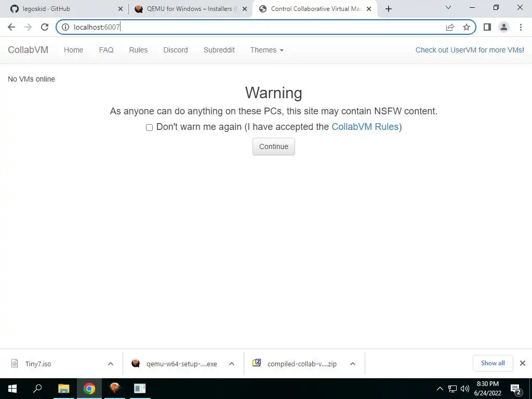The width and height of the screenshot is (532, 399).
Task: Expand the Themes dropdown
Action: point(267,50)
